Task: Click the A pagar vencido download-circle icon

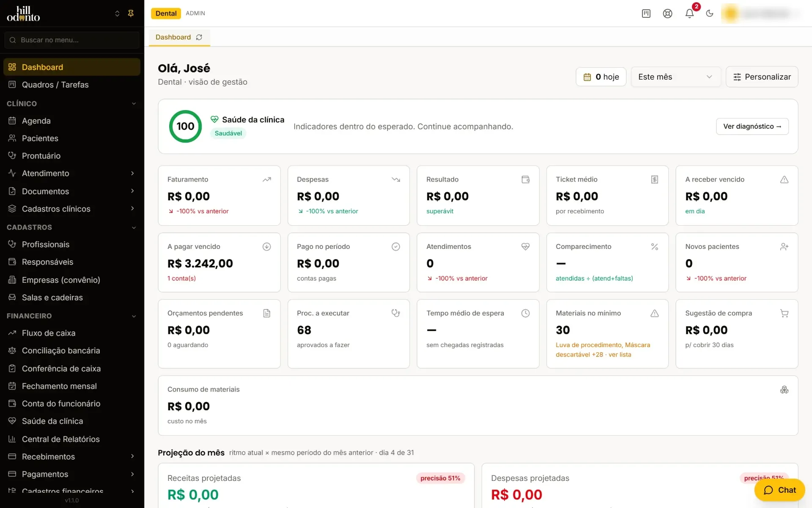Action: (266, 246)
